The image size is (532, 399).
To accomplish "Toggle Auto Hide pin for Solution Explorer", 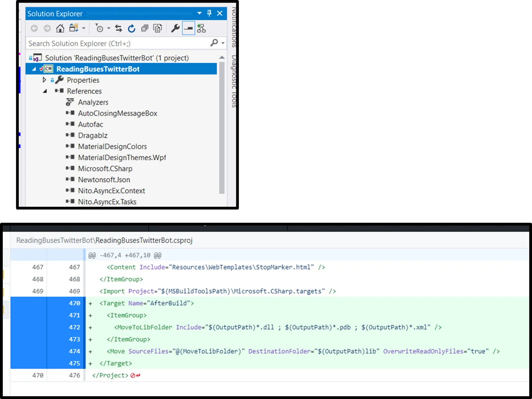I will (210, 14).
